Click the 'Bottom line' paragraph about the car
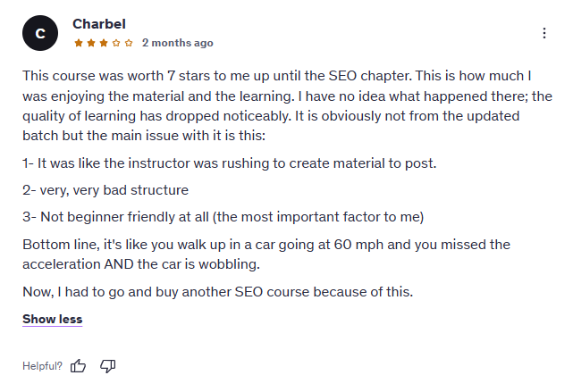The image size is (573, 392). click(266, 254)
